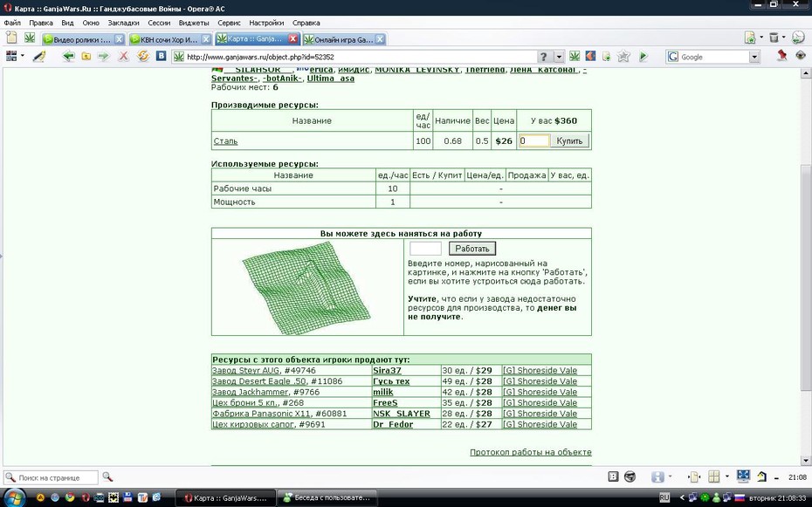The image size is (812, 507).
Task: Click the green forward arrow button
Action: point(104,57)
